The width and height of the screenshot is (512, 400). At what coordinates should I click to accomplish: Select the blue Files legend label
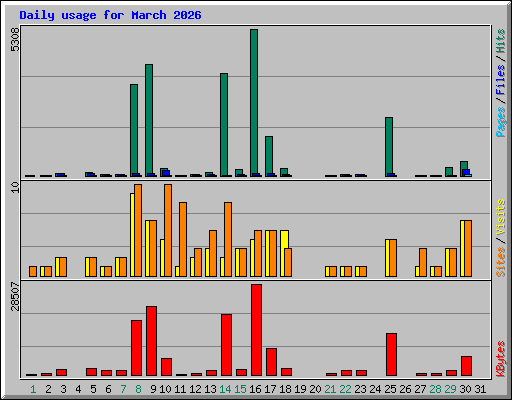pos(501,79)
